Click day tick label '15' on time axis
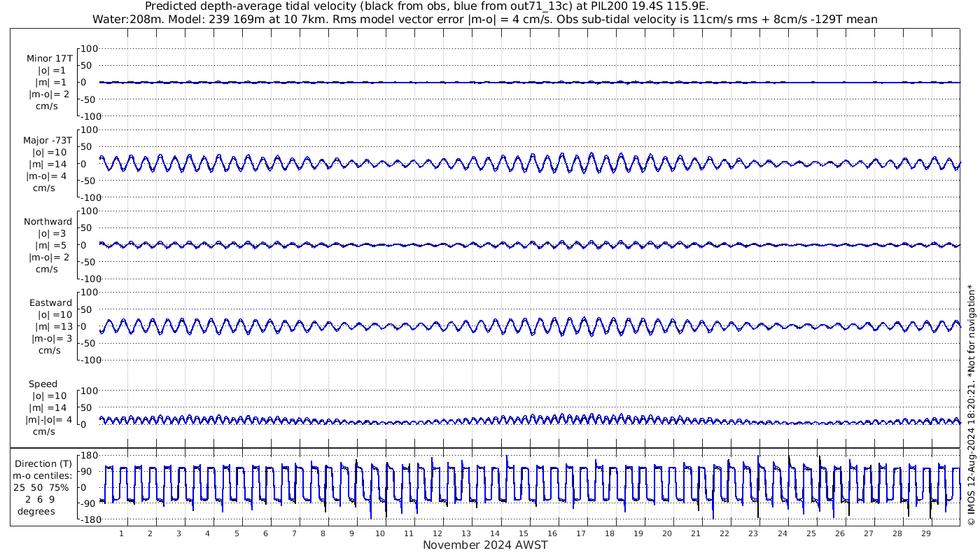This screenshot has height=560, width=980. [x=524, y=533]
